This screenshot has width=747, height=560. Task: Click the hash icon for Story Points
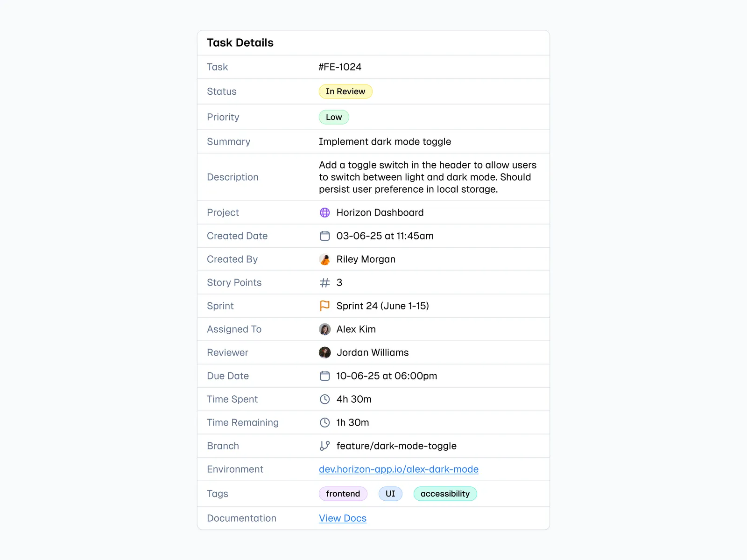click(x=324, y=283)
